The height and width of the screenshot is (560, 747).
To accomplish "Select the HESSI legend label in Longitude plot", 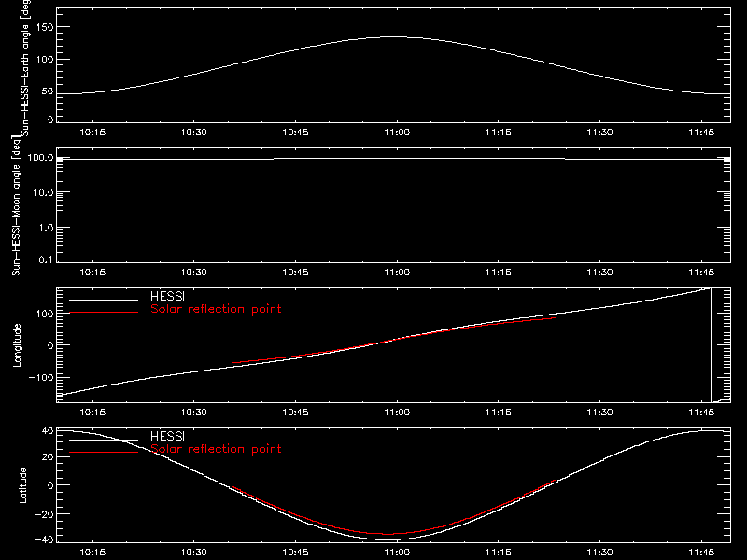I will [x=167, y=296].
